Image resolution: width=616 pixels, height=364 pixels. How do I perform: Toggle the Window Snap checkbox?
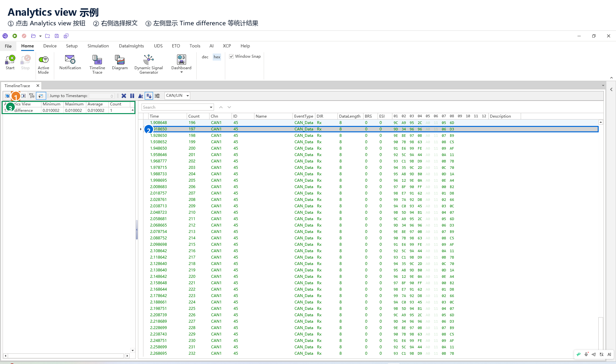point(231,56)
